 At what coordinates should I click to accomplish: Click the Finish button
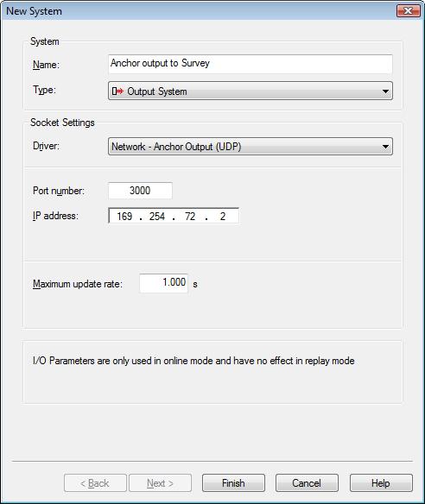[x=233, y=482]
